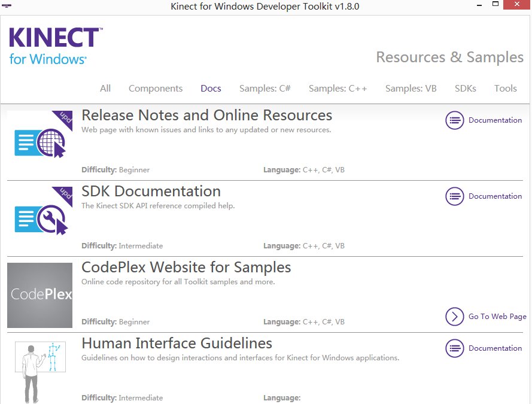Click Documentation link for Human Interface Guidelines
This screenshot has width=532, height=404.
[495, 348]
